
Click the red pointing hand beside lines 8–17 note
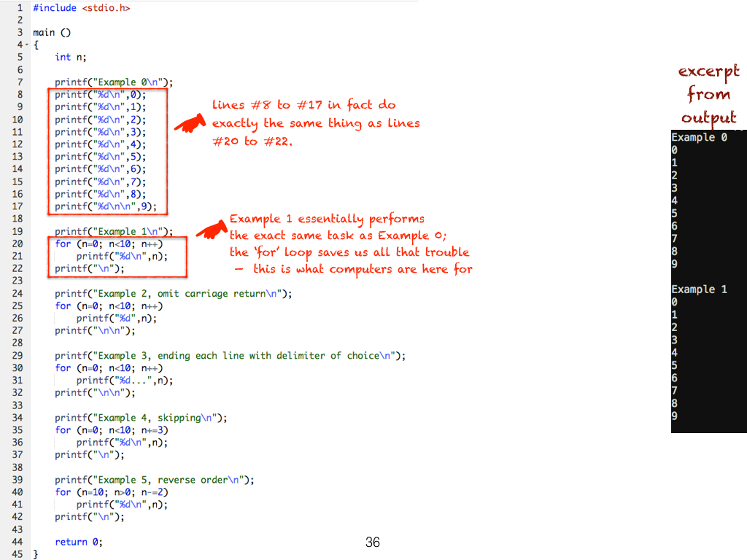pos(189,124)
